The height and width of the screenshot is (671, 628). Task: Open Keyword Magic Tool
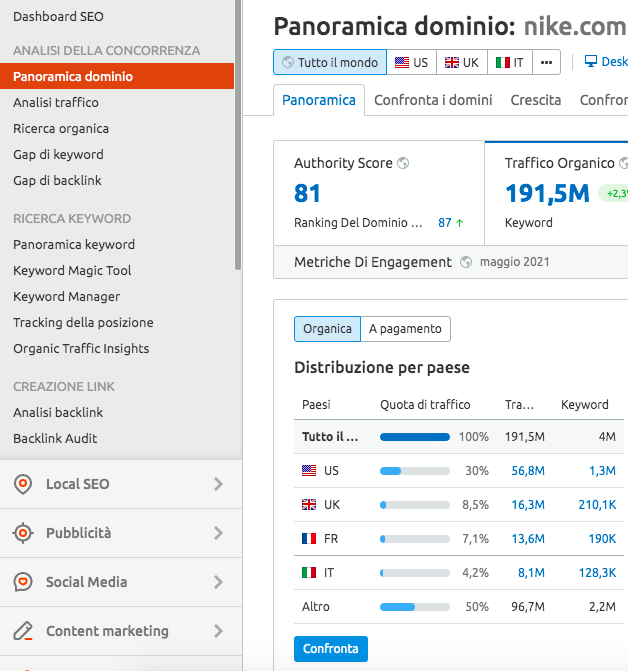[x=72, y=270]
